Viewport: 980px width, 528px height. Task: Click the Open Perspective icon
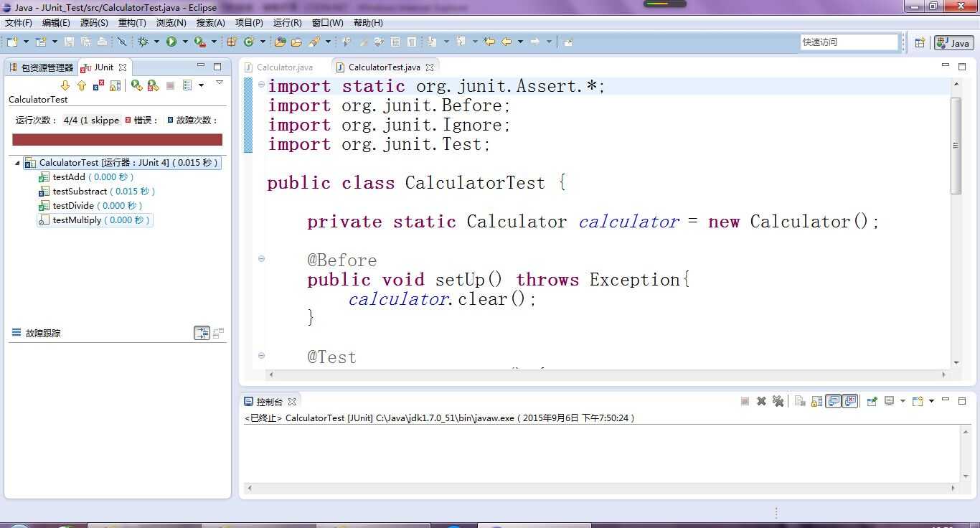[x=920, y=43]
